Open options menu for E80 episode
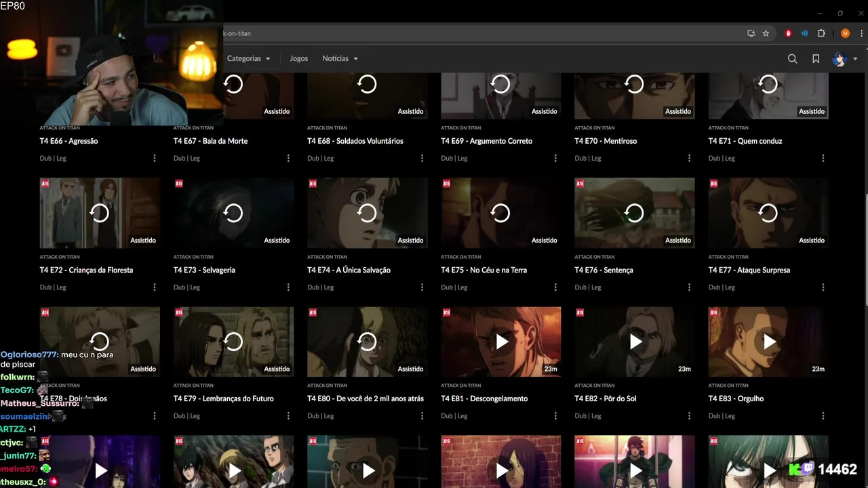868x488 pixels. click(x=422, y=416)
